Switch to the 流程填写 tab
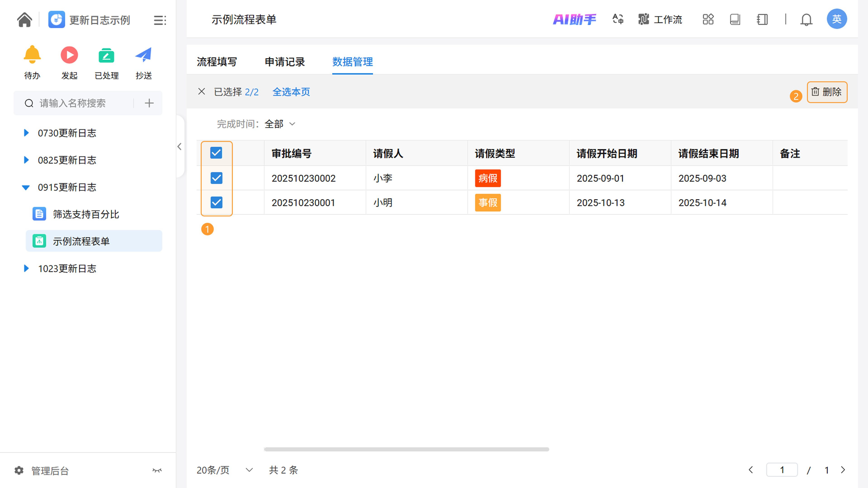The height and width of the screenshot is (488, 868). tap(217, 62)
